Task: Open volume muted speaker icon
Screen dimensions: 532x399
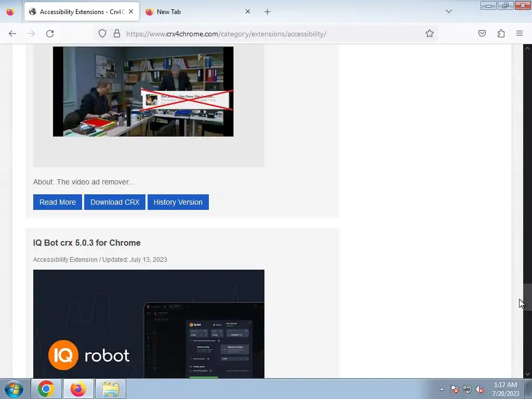Action: click(x=480, y=389)
